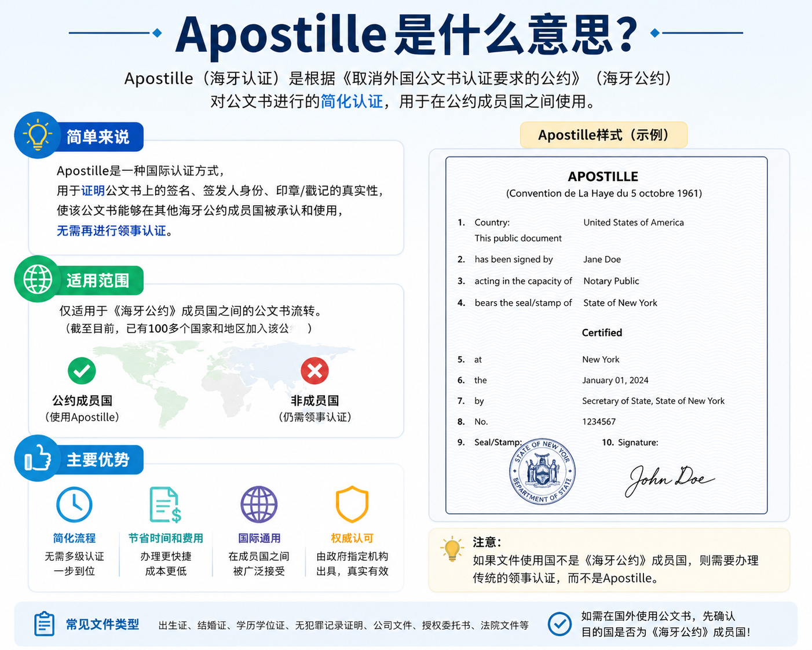Click the bears the seal/stamp of label
This screenshot has width=812, height=650.
[x=523, y=303]
